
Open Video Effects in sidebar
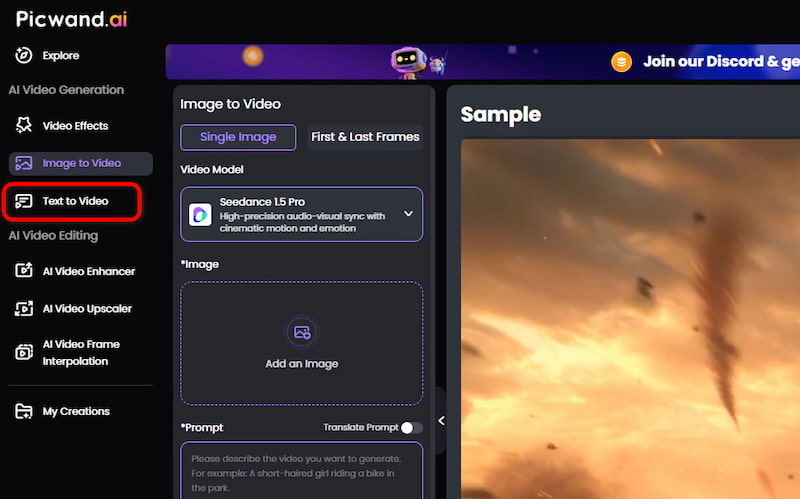click(75, 126)
